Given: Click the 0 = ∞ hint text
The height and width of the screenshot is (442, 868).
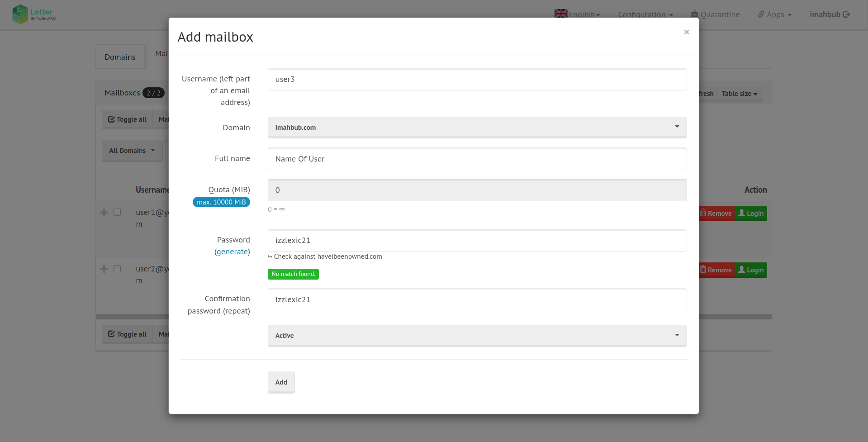Looking at the screenshot, I should (276, 209).
